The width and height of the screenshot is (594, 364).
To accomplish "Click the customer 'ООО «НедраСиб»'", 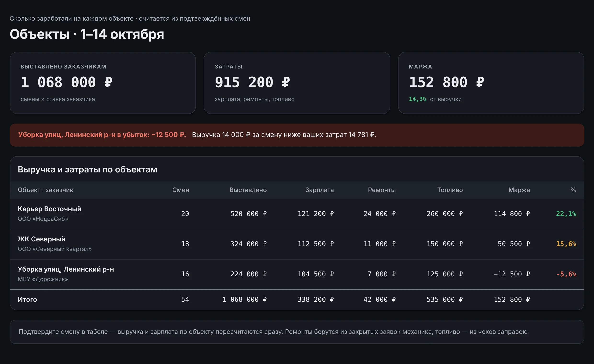I will coord(43,219).
